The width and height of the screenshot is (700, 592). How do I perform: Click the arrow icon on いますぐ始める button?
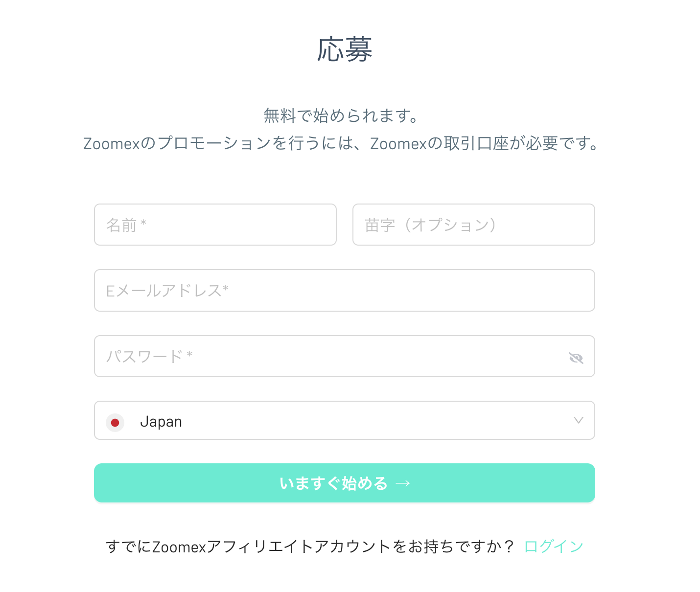403,483
